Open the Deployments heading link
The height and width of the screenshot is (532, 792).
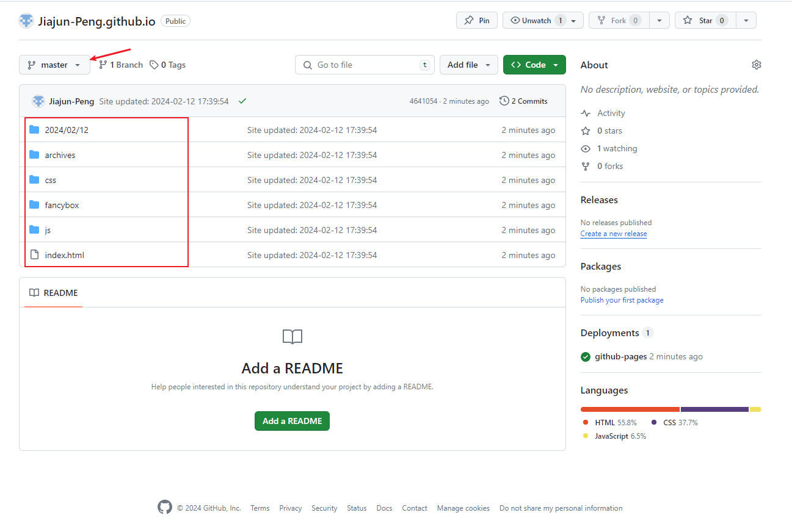[x=617, y=332]
